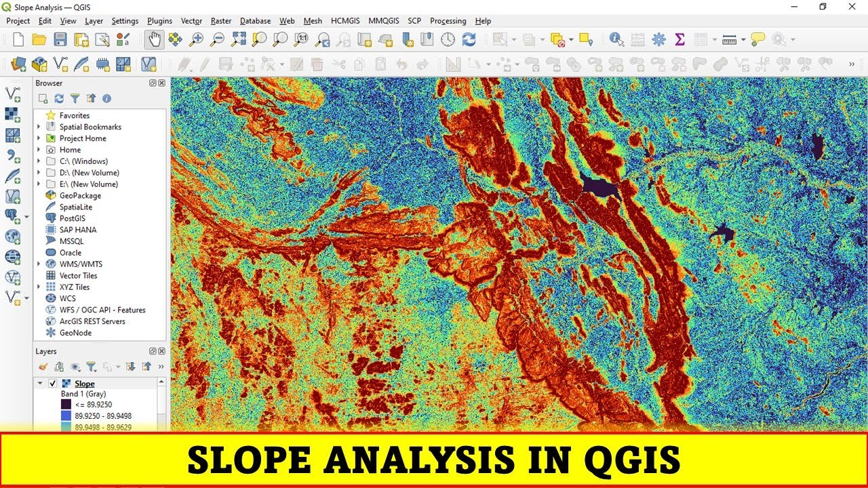Undock the Layers panel float button
This screenshot has height=488, width=868.
153,352
